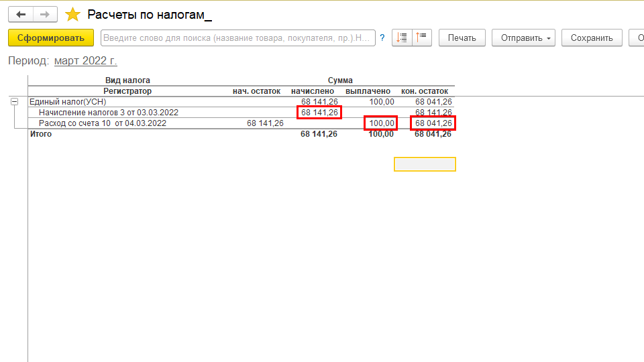This screenshot has height=362, width=644.
Task: Click highlighted кон. остаток cell 68 041,26
Action: click(x=433, y=123)
